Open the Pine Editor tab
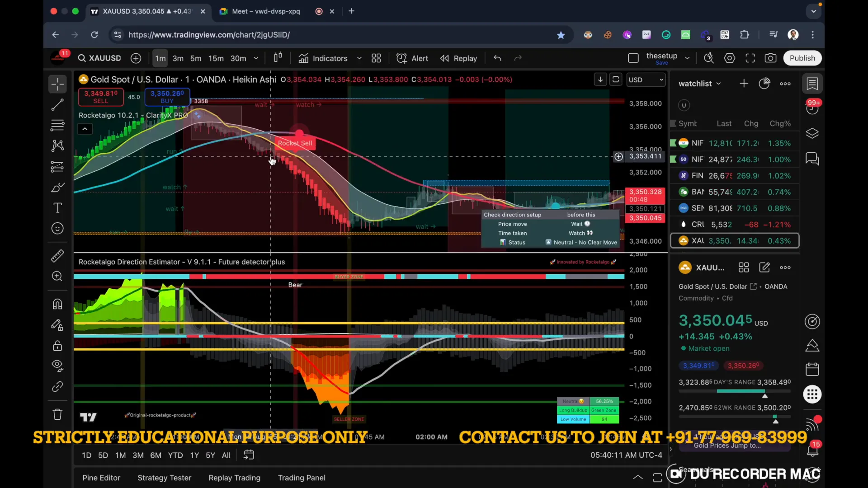The height and width of the screenshot is (488, 868). click(101, 478)
